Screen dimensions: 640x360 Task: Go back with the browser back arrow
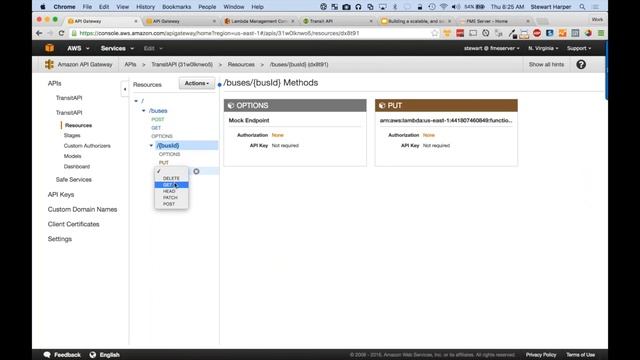coord(39,33)
